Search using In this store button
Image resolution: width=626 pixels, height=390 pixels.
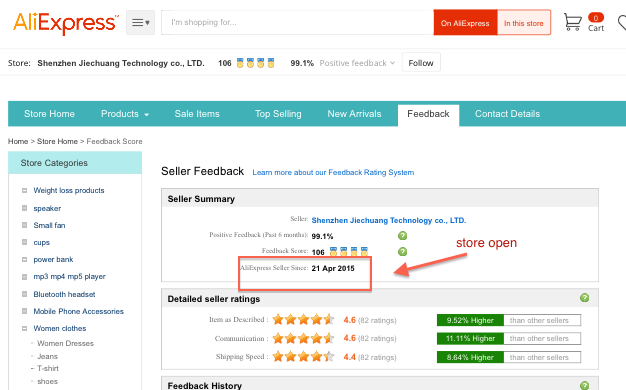tap(524, 23)
